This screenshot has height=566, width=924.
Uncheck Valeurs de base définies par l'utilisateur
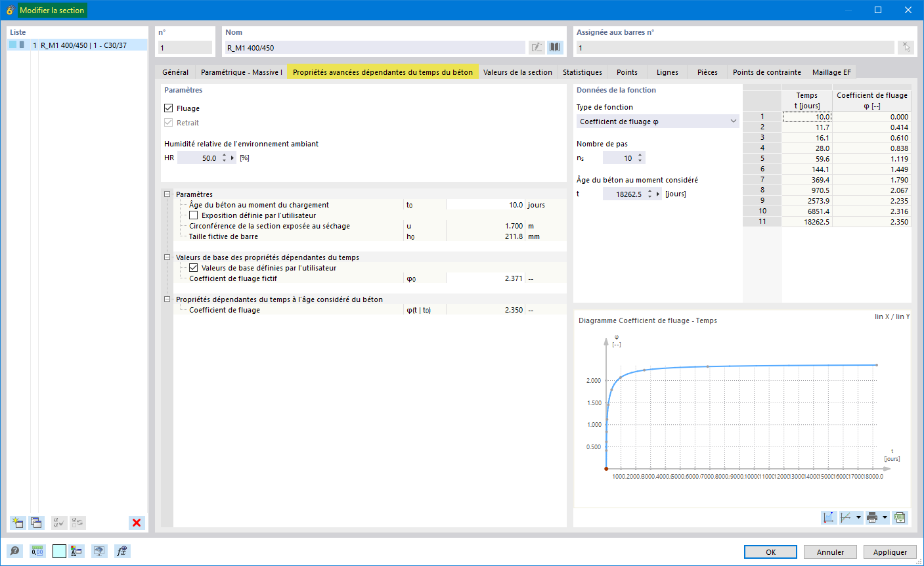point(194,268)
